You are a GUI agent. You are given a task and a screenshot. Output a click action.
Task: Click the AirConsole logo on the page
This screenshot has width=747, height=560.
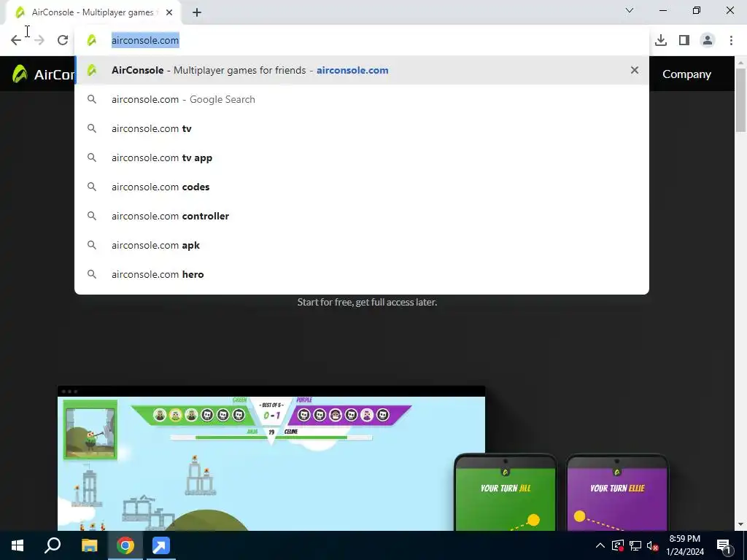coord(43,74)
